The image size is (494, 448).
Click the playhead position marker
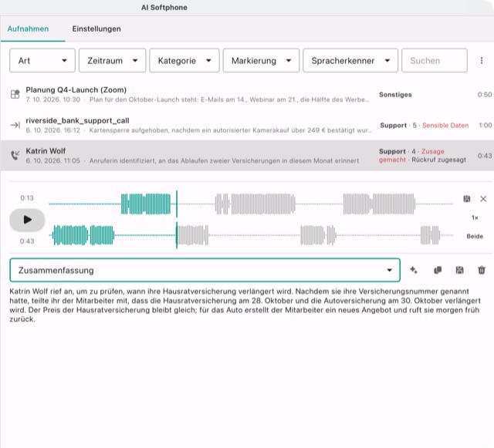click(177, 220)
